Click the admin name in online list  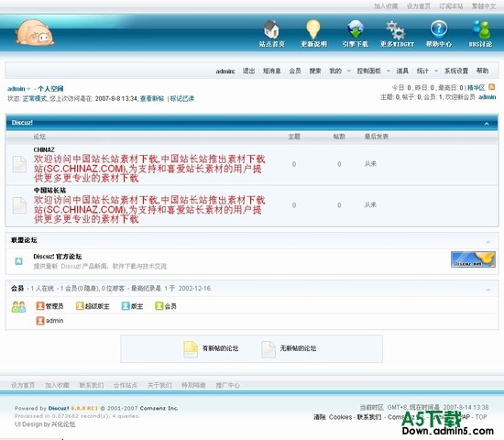55,321
